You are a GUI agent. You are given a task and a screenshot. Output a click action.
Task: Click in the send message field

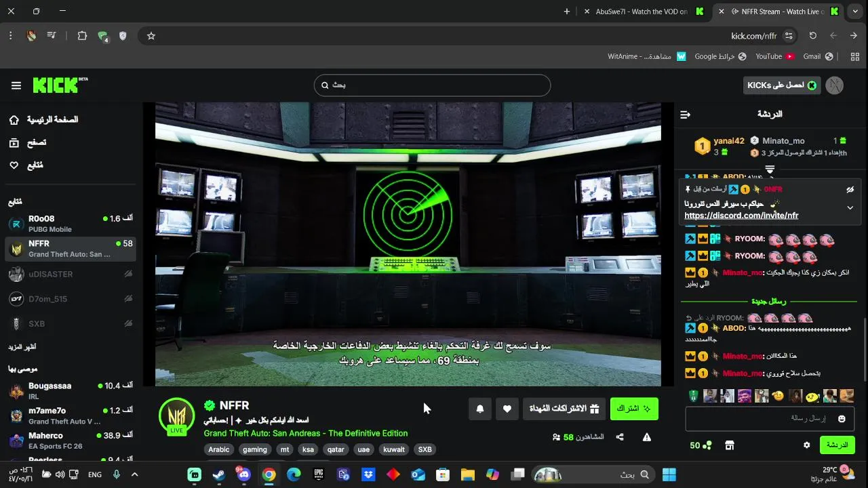[x=770, y=419]
